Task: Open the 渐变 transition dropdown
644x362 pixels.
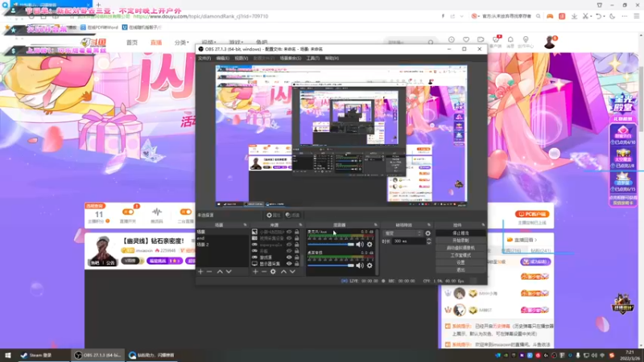Action: pyautogui.click(x=402, y=233)
